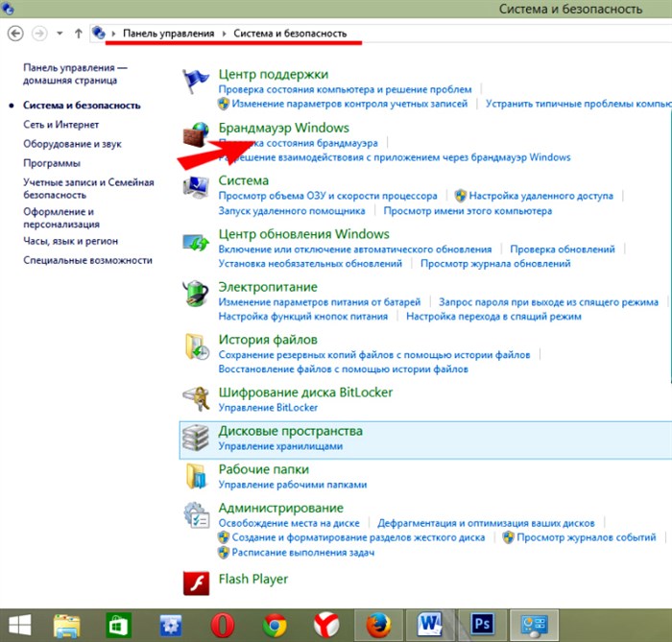
Task: Click Настройка перехода в спящий режим
Action: pyautogui.click(x=493, y=317)
